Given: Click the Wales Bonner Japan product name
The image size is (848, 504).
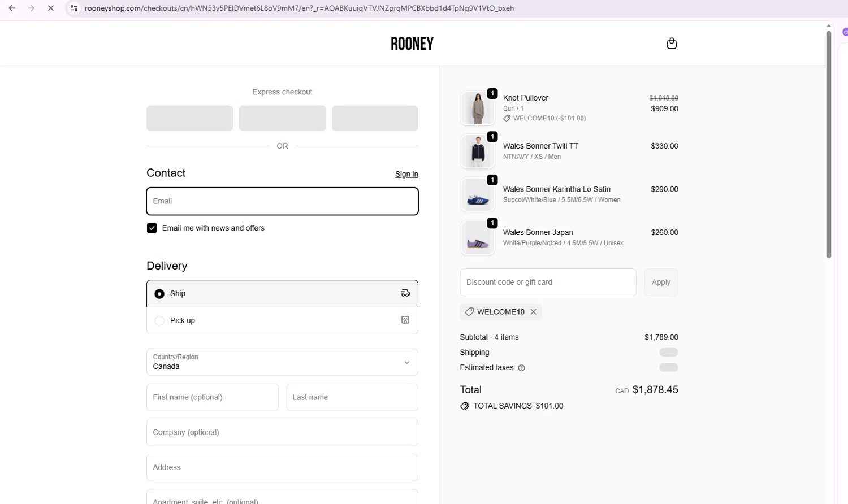Looking at the screenshot, I should tap(538, 232).
